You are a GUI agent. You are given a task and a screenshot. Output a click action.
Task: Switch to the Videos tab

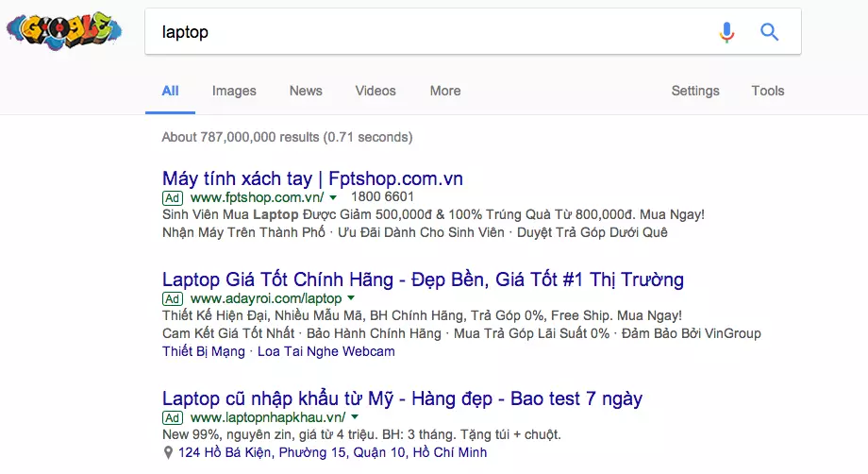[376, 91]
